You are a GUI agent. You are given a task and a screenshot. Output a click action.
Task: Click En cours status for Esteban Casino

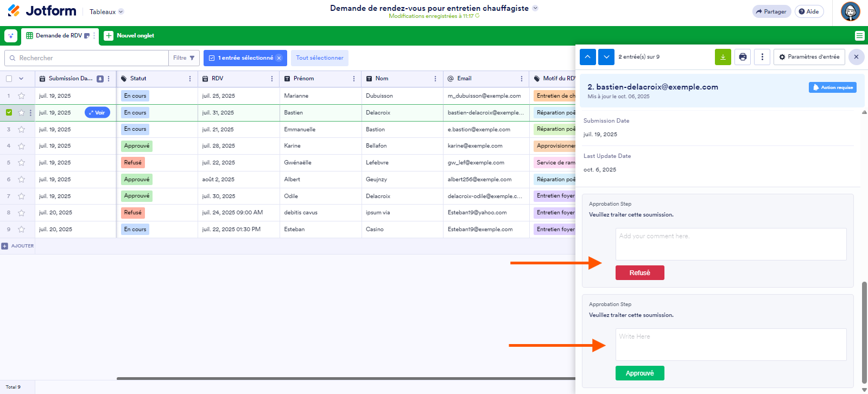[x=135, y=230]
